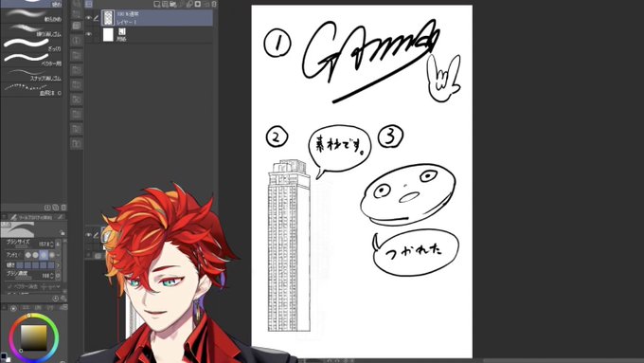
Task: Select the white sub color swatch
Action: (x=8, y=360)
